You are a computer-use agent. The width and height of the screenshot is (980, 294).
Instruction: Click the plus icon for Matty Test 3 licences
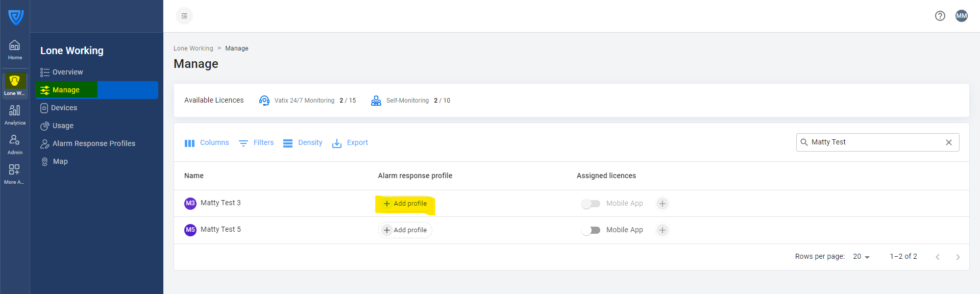(662, 204)
